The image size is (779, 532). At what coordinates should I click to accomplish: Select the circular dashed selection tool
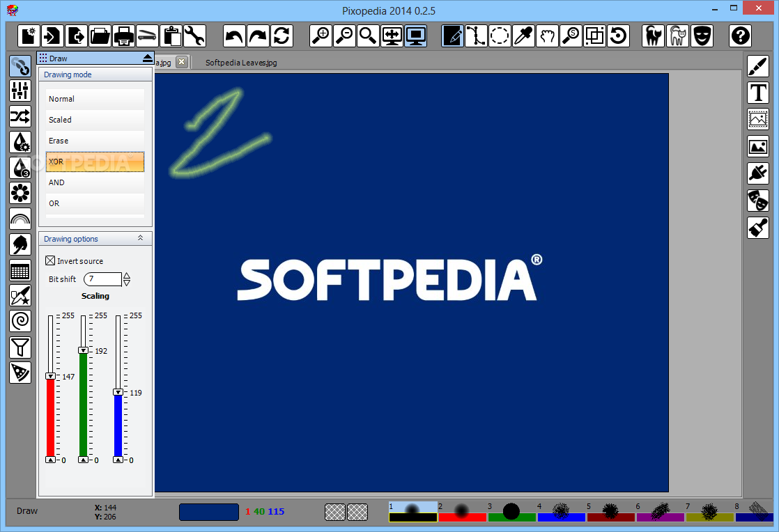pyautogui.click(x=500, y=36)
